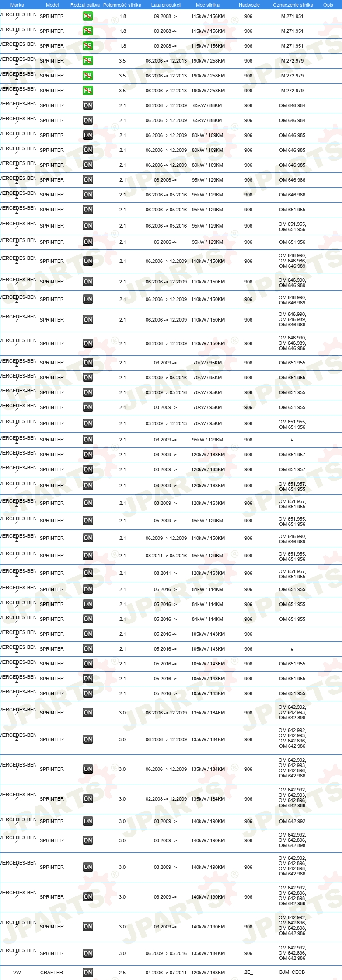Screen dimensions: 342x980
Task: Click ON icon in 06.2006 -> row with OM 651.956
Action: pyautogui.click(x=88, y=242)
